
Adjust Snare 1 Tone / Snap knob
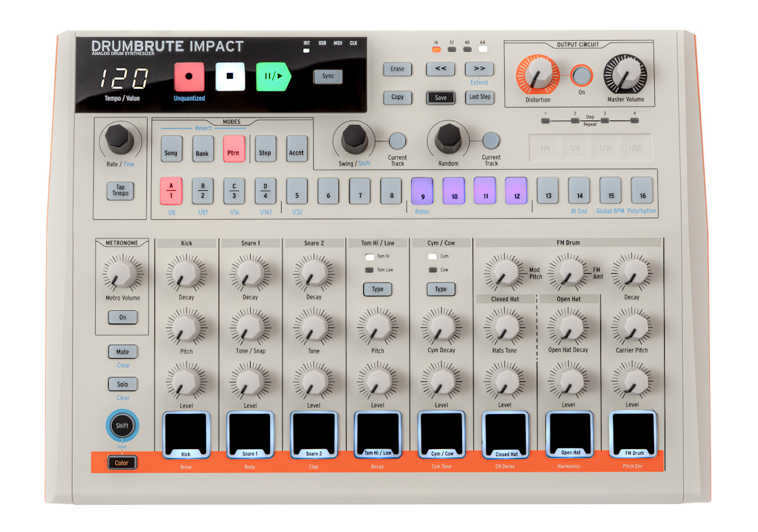tap(250, 327)
